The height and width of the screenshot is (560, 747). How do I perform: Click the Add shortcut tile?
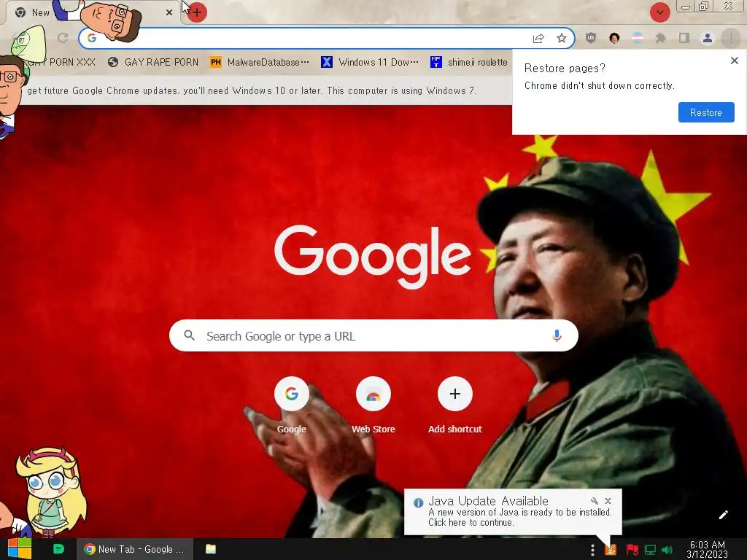click(x=455, y=405)
